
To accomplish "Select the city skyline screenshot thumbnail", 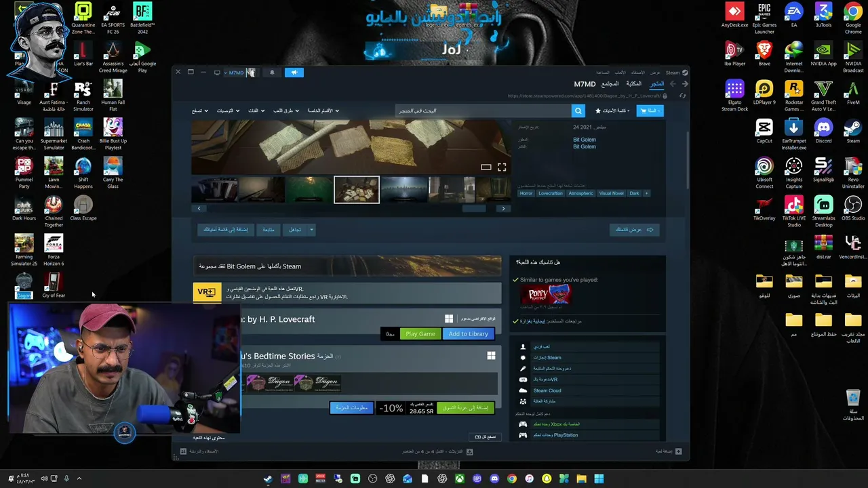I will [x=404, y=190].
